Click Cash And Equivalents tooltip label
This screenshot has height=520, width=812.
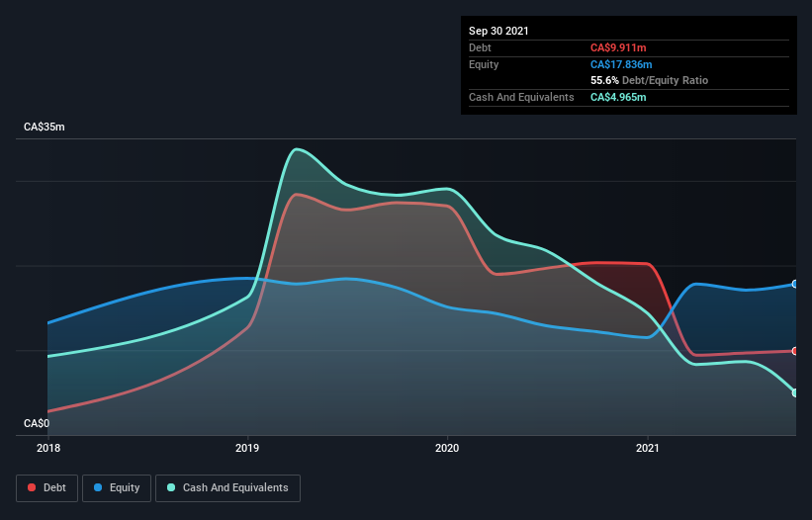(521, 97)
